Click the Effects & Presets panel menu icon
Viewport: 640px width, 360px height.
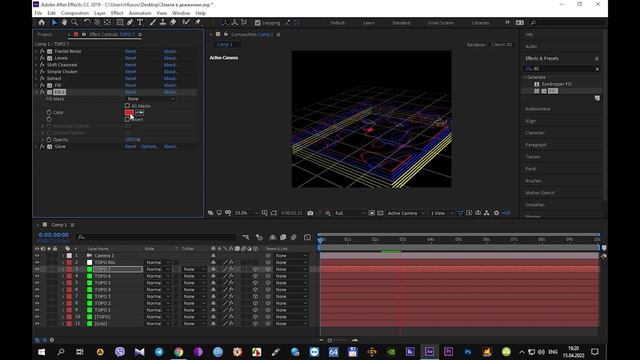click(597, 58)
